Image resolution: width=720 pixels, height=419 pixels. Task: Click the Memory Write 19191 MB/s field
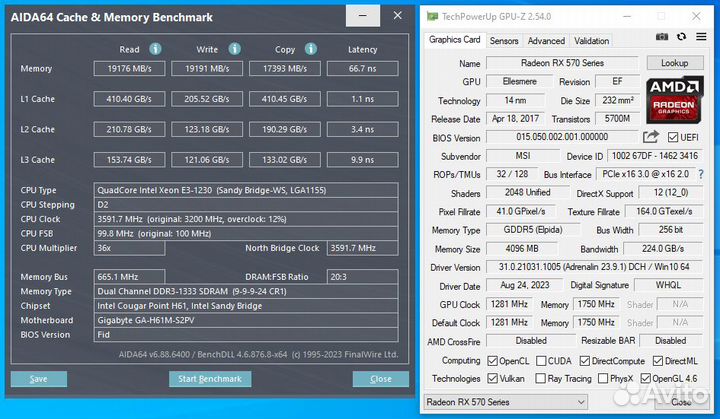tap(207, 68)
